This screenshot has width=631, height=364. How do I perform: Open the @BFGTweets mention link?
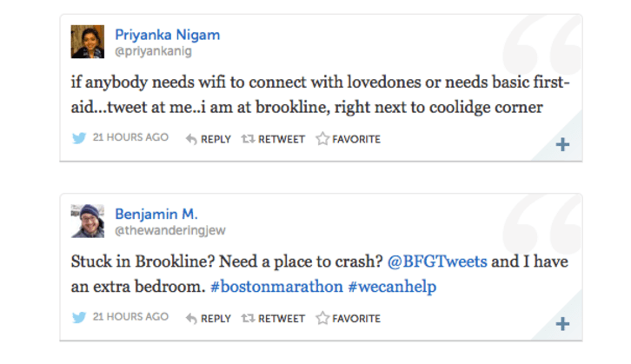(x=437, y=261)
